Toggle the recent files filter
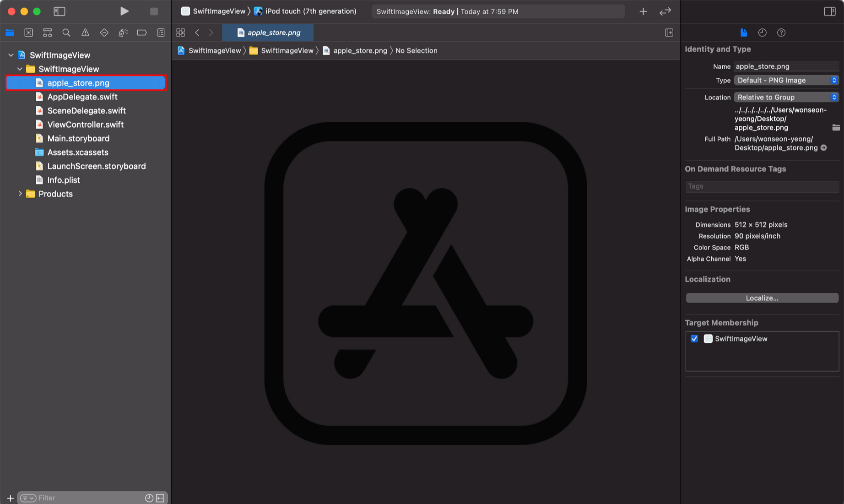Viewport: 844px width, 504px height. (149, 498)
